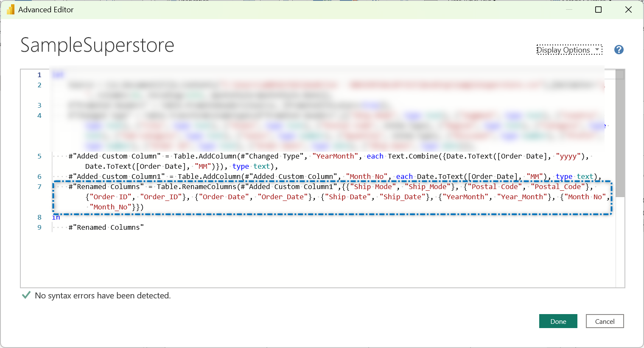Maximize the Advanced Editor window
Screen dimensions: 644x348
click(598, 10)
